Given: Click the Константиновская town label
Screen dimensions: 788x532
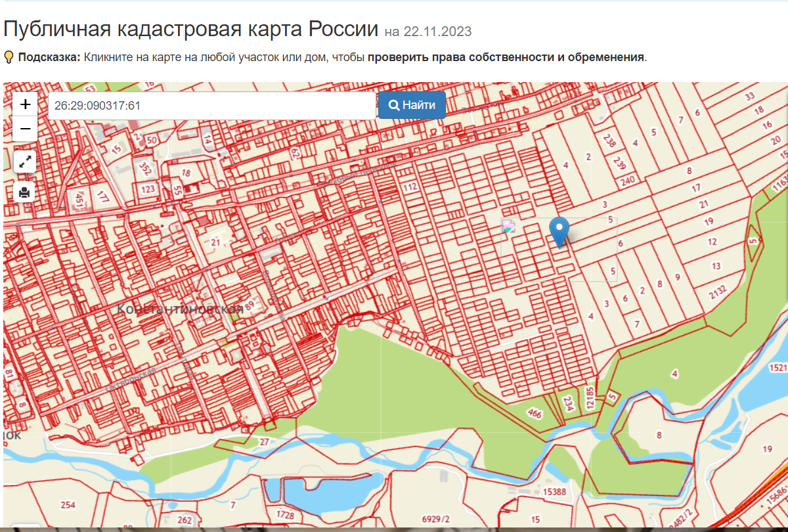Looking at the screenshot, I should (x=180, y=309).
